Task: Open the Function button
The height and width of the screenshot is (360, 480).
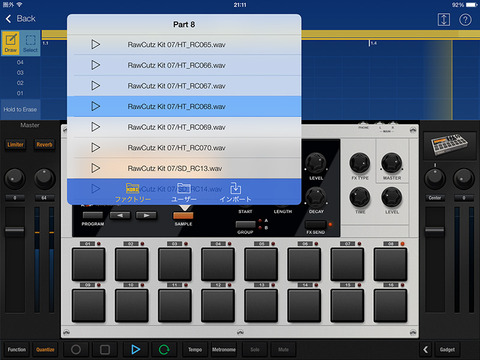Action: [17, 349]
